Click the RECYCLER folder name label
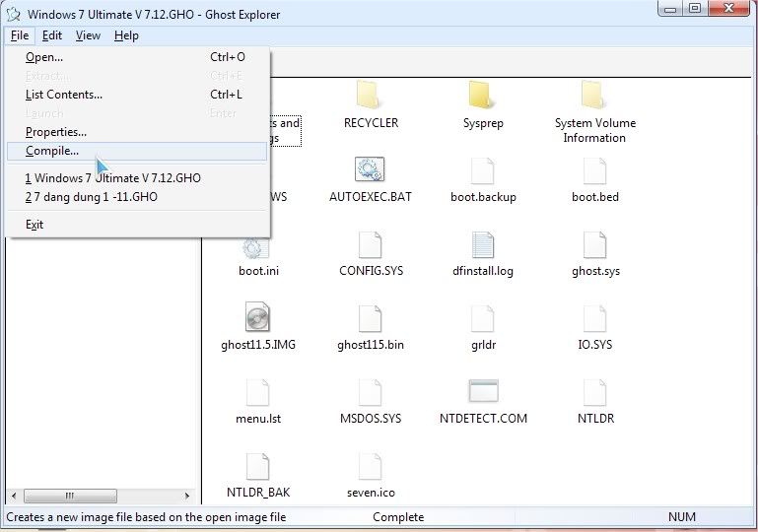This screenshot has height=532, width=758. click(371, 123)
